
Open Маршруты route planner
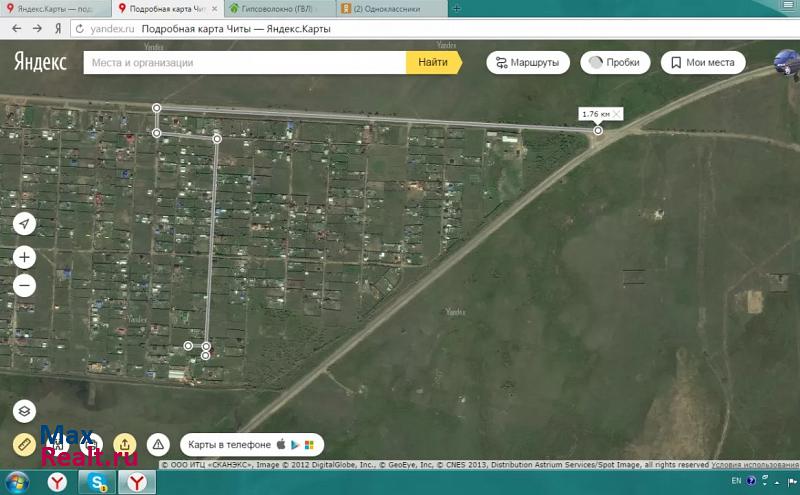pos(528,62)
